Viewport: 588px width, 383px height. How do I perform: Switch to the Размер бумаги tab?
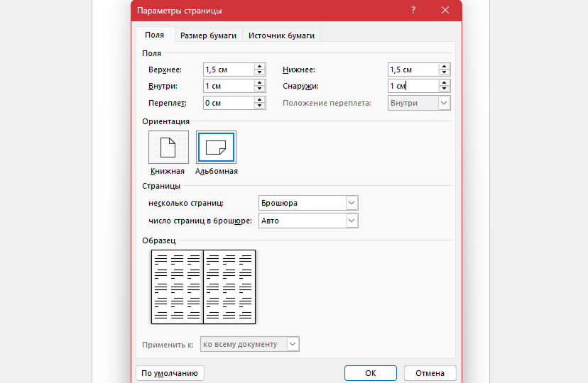coord(208,35)
